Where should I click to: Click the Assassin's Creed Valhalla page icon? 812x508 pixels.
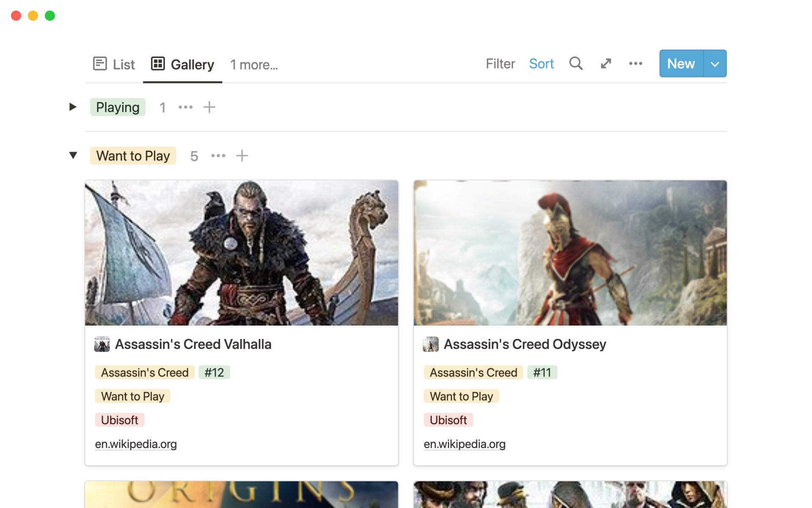coord(102,344)
